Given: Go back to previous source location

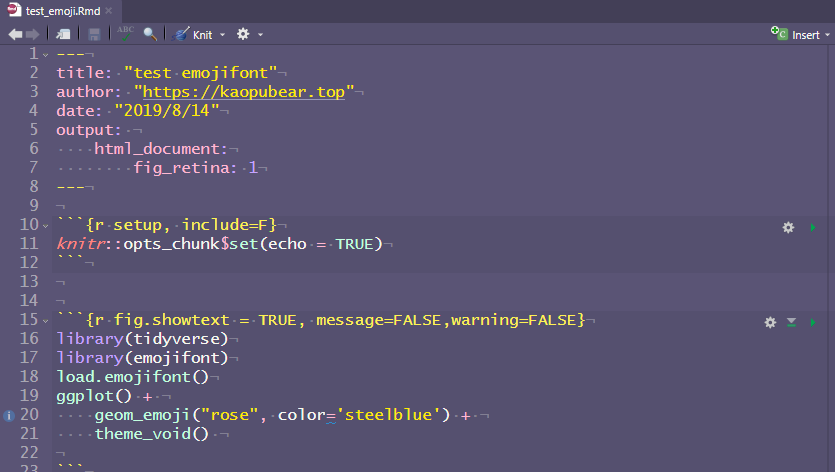Looking at the screenshot, I should [15, 35].
